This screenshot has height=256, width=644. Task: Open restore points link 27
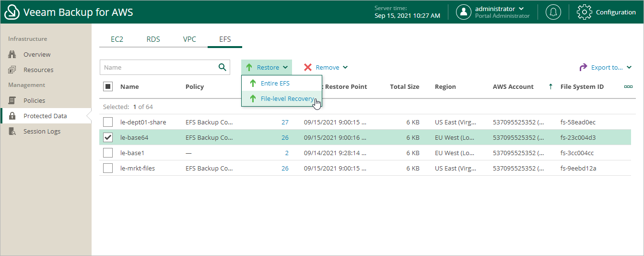point(285,122)
